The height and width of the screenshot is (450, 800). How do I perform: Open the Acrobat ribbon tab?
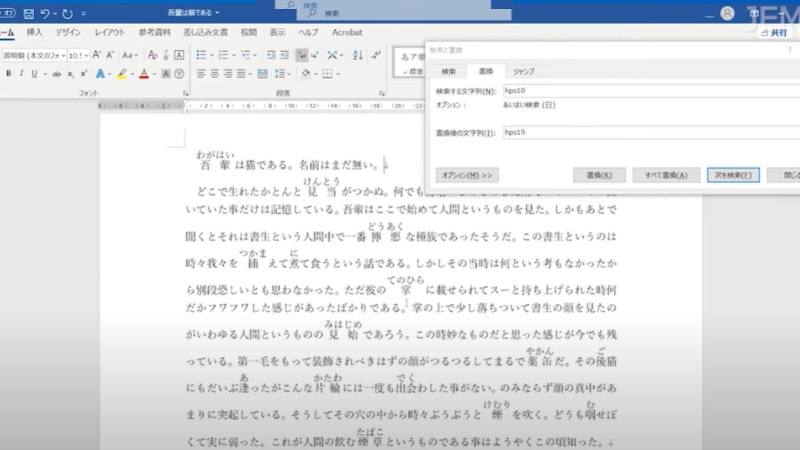click(x=347, y=32)
